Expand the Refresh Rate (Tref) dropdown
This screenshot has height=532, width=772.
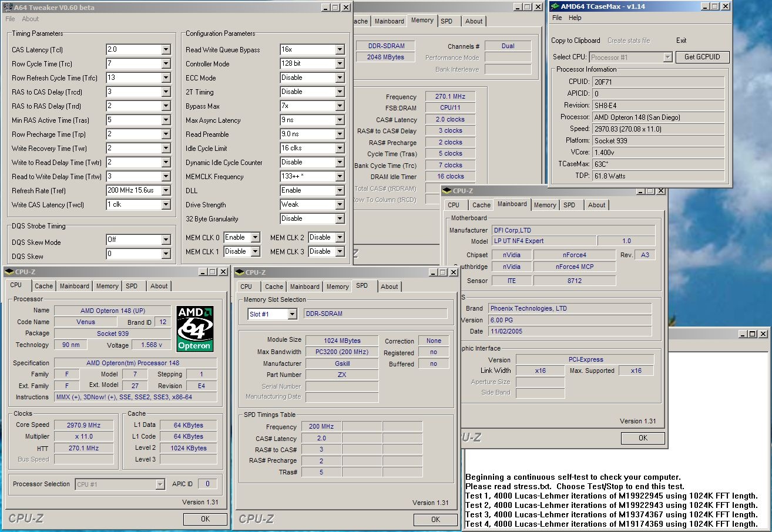[x=166, y=191]
